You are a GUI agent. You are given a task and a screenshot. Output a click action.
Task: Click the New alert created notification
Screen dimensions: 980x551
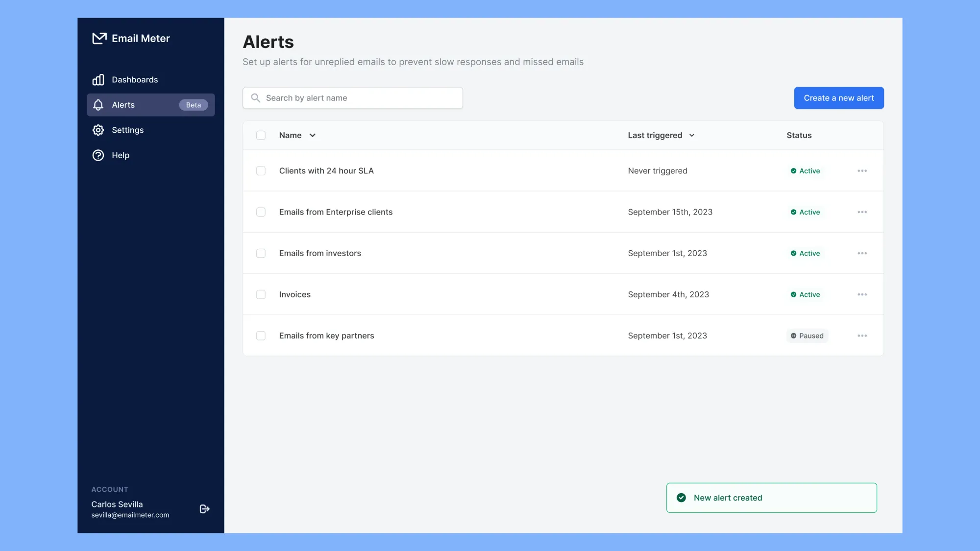pos(772,498)
